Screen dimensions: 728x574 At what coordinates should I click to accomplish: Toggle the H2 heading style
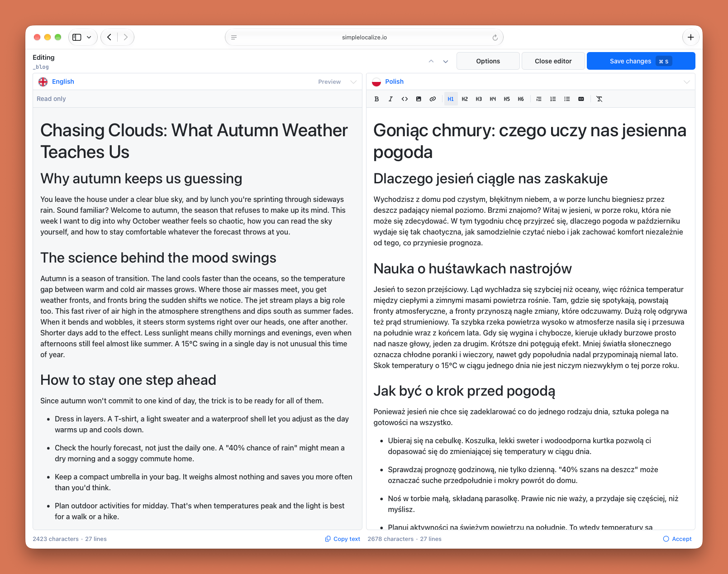coord(465,99)
